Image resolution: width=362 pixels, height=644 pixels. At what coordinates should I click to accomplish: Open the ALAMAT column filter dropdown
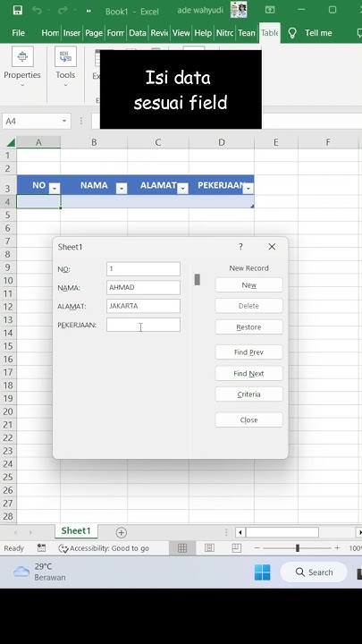(182, 188)
